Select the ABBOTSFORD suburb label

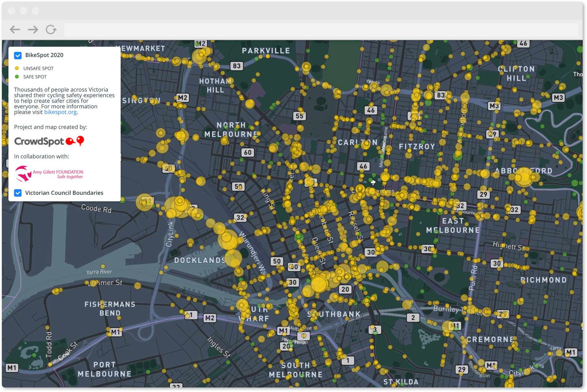pos(524,171)
